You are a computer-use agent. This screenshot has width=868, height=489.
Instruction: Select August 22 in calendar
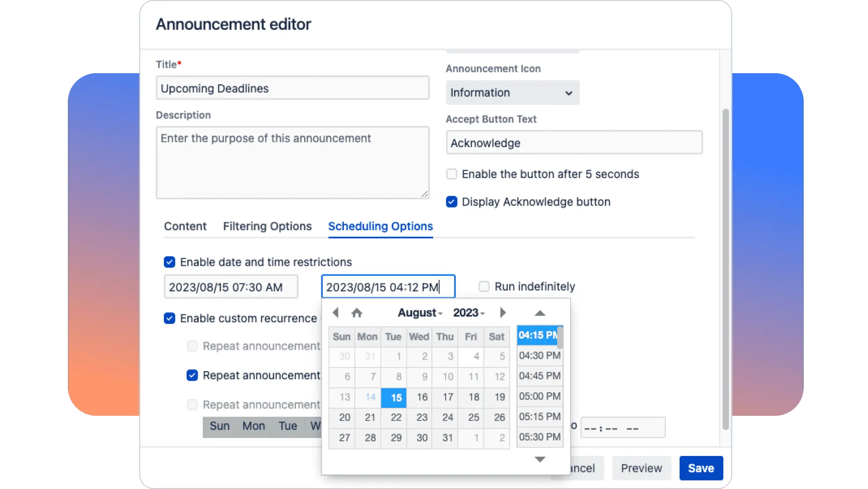[x=396, y=418]
